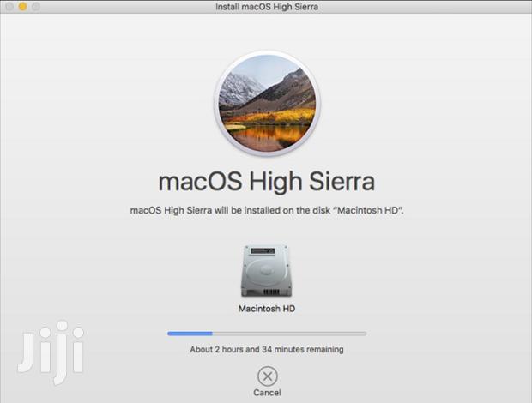This screenshot has width=532, height=403.
Task: Click the Cancel label under the X
Action: pos(268,393)
